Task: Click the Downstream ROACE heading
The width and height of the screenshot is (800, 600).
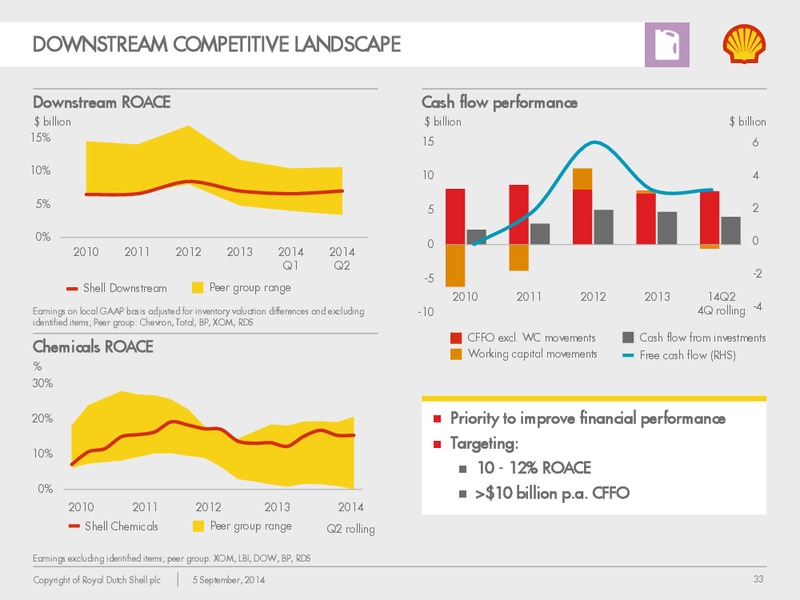Action: [x=102, y=102]
